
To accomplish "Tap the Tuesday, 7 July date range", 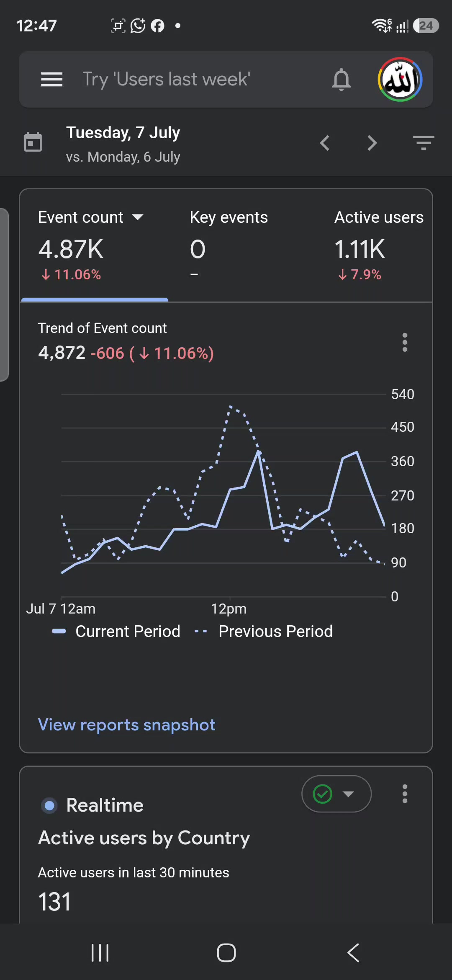I will click(123, 144).
